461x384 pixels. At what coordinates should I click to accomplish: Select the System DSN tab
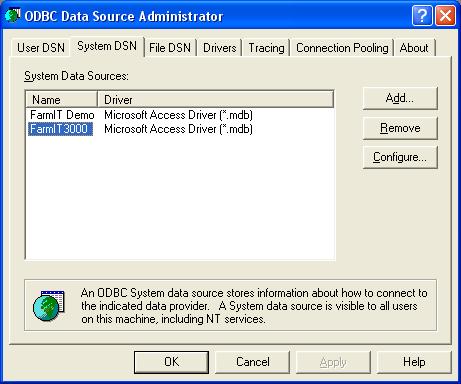coord(107,46)
